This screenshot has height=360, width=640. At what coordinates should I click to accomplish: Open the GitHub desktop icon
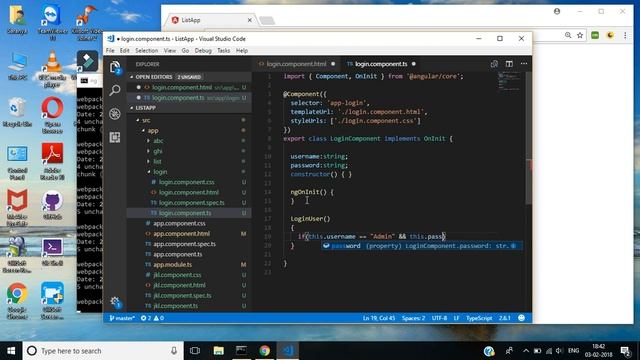click(x=52, y=205)
